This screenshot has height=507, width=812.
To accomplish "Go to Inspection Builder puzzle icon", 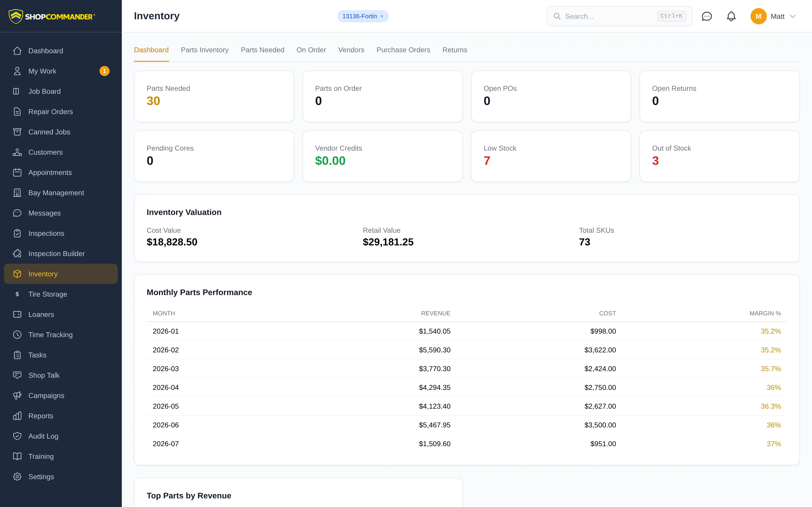I will [17, 253].
